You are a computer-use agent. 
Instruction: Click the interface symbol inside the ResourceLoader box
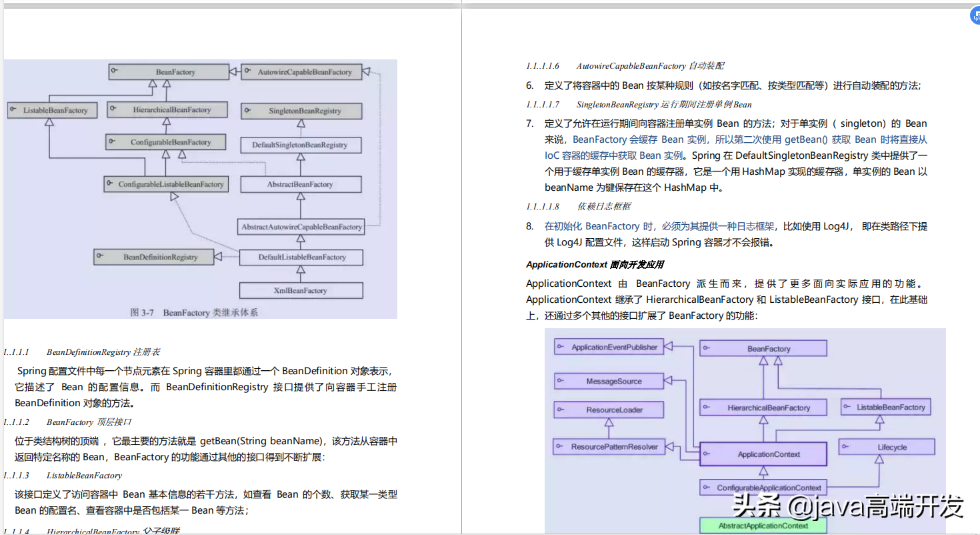pos(562,409)
